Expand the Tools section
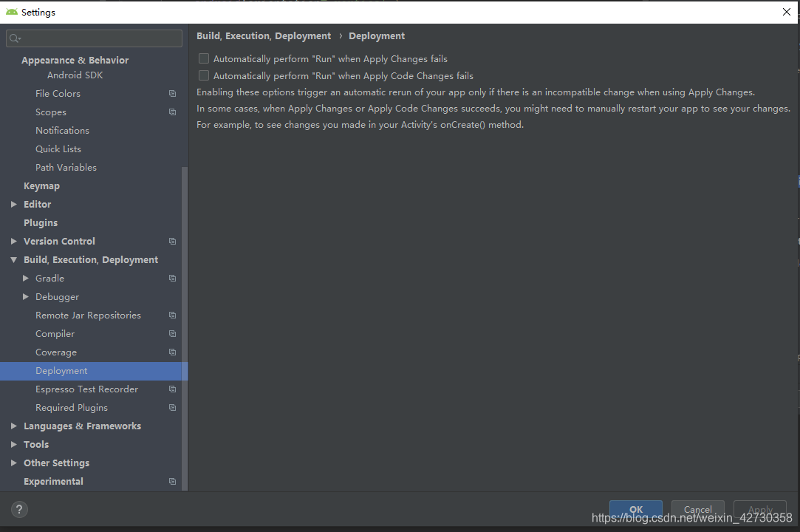Viewport: 800px width, 532px height. click(14, 444)
